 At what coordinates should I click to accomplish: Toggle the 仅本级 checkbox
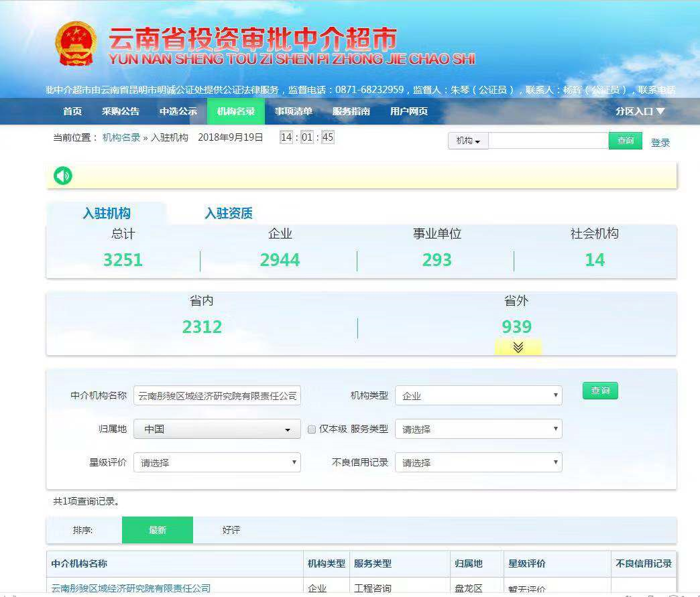[x=312, y=429]
